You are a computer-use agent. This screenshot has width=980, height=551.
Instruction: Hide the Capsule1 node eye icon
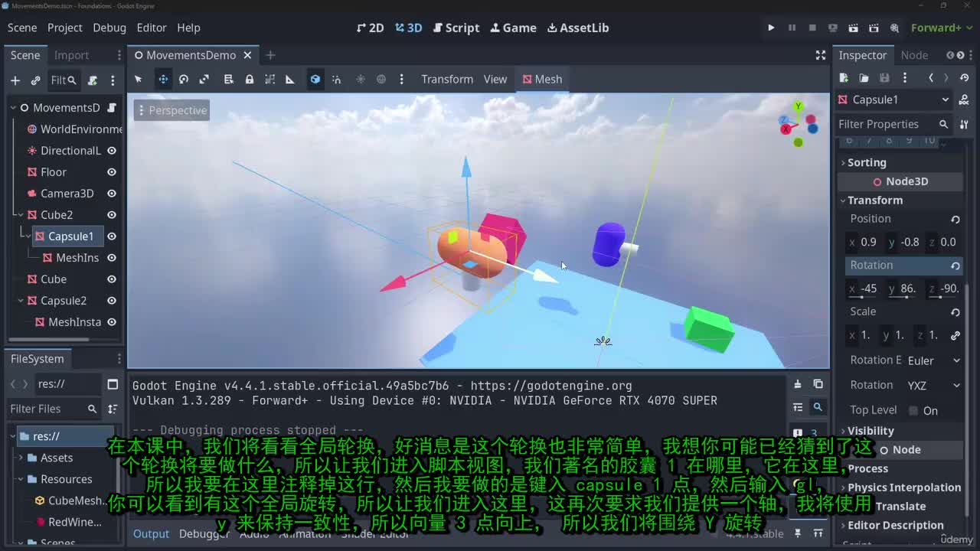(112, 236)
